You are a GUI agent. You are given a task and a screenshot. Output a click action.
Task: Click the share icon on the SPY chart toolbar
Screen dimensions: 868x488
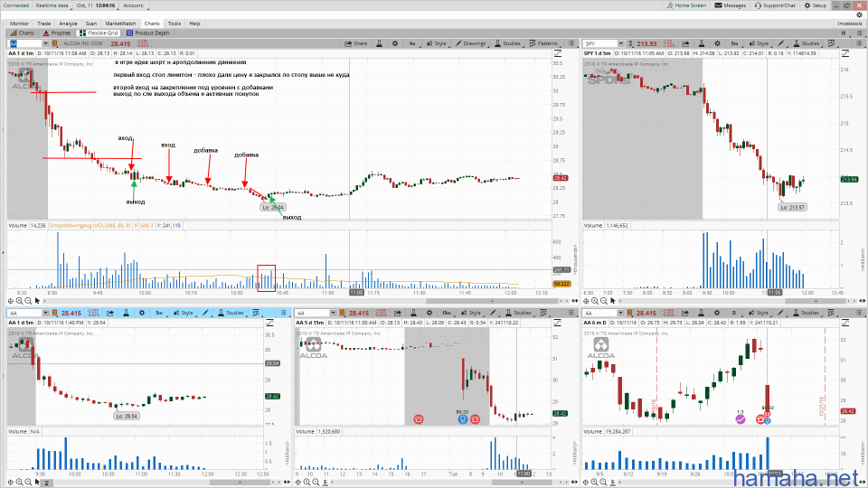[685, 43]
